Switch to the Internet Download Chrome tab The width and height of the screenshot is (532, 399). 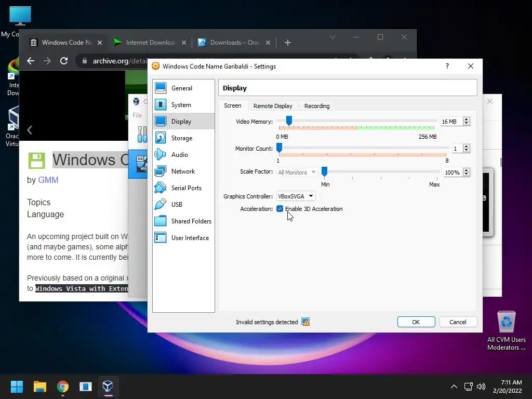tap(150, 43)
